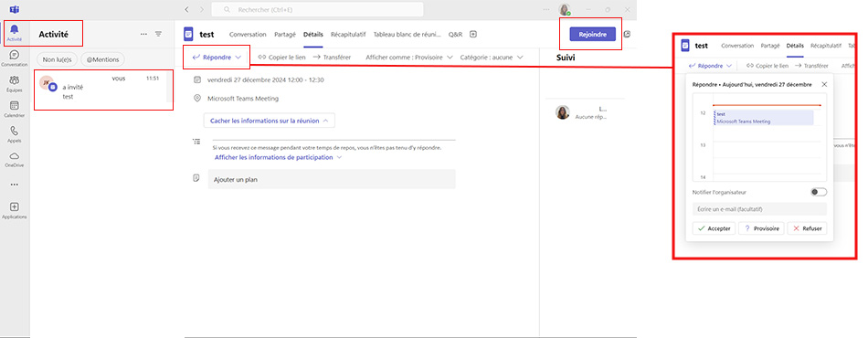The height and width of the screenshot is (338, 868).
Task: Click the Teams logo at top left
Action: coord(15,9)
